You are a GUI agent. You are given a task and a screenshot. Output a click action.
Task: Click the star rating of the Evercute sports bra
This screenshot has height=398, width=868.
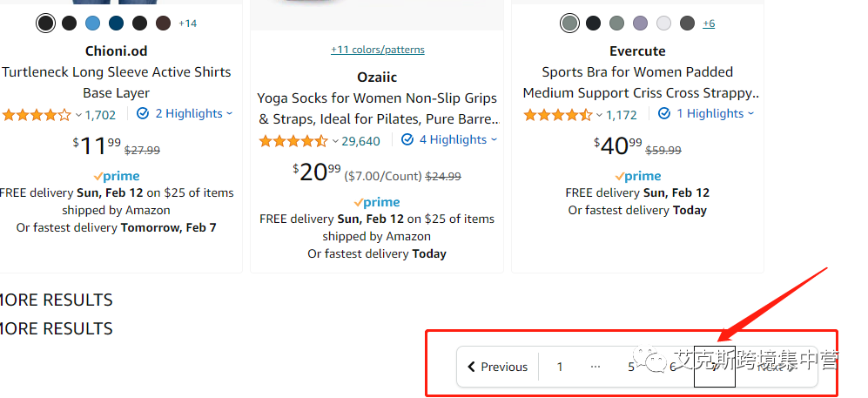tap(558, 114)
